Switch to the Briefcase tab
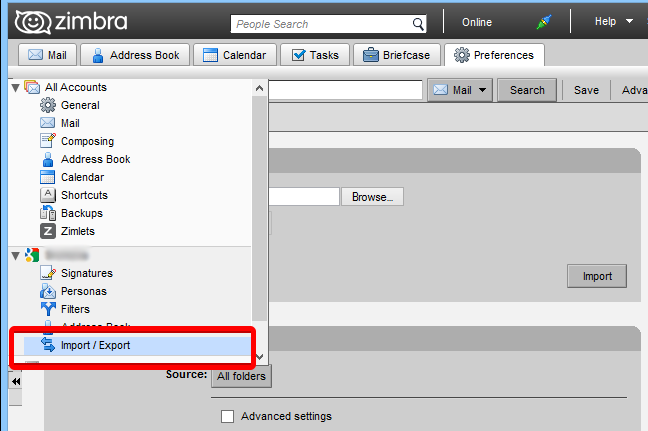The width and height of the screenshot is (648, 431). pyautogui.click(x=396, y=55)
